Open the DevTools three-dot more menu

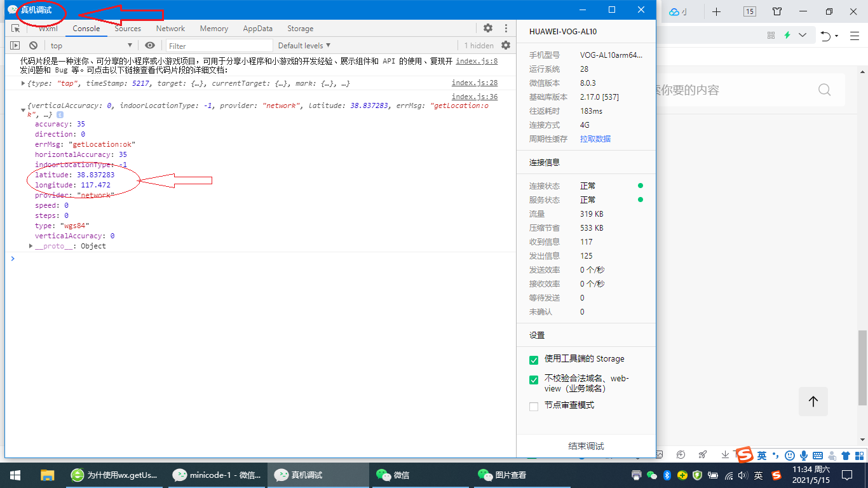click(506, 28)
